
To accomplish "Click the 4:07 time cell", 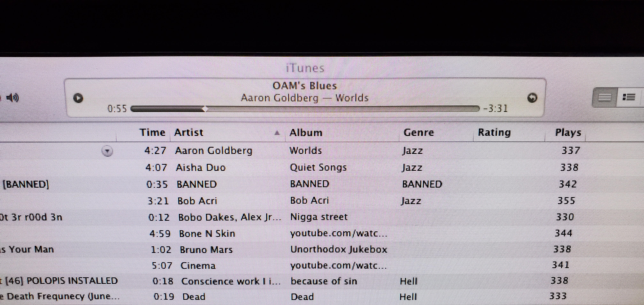I will pos(156,167).
